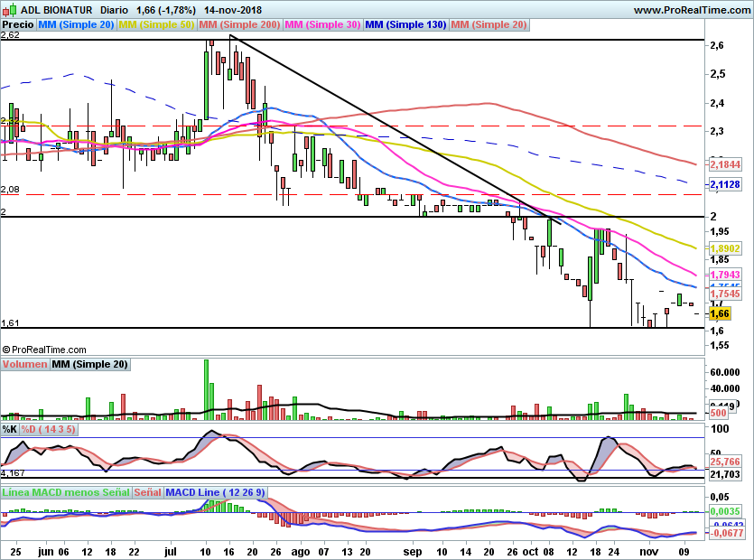
Task: Click the yellow 1,66 current price tag
Action: [720, 313]
